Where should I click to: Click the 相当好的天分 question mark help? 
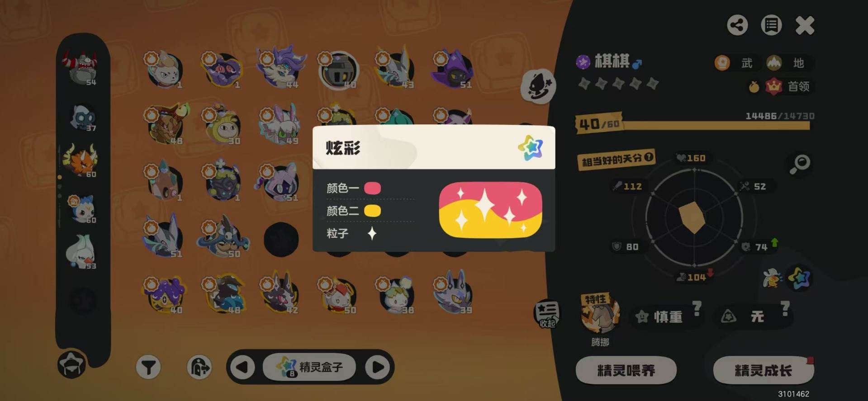tap(649, 156)
